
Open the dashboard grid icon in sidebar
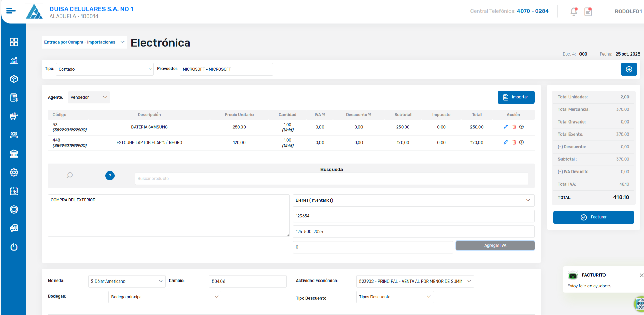point(14,42)
